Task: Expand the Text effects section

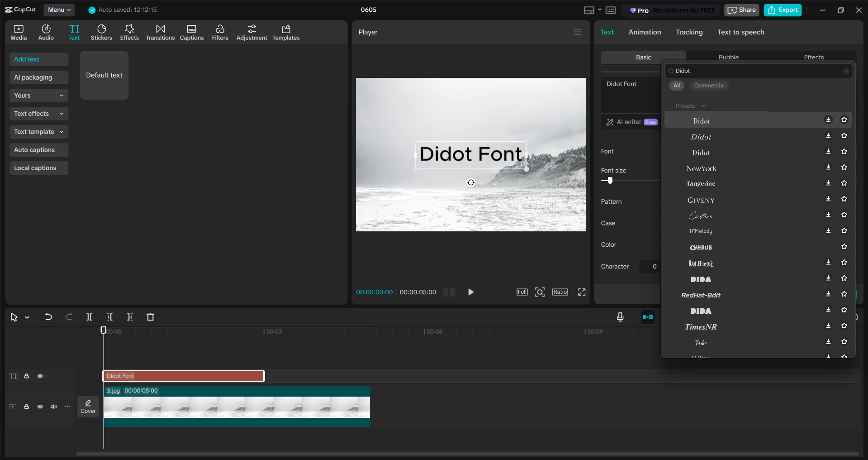Action: click(x=38, y=114)
